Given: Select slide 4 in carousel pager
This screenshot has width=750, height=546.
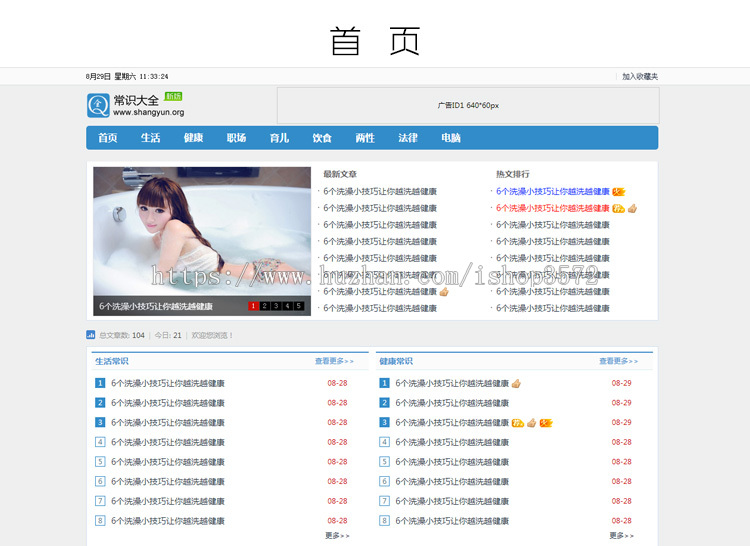Looking at the screenshot, I should point(287,306).
